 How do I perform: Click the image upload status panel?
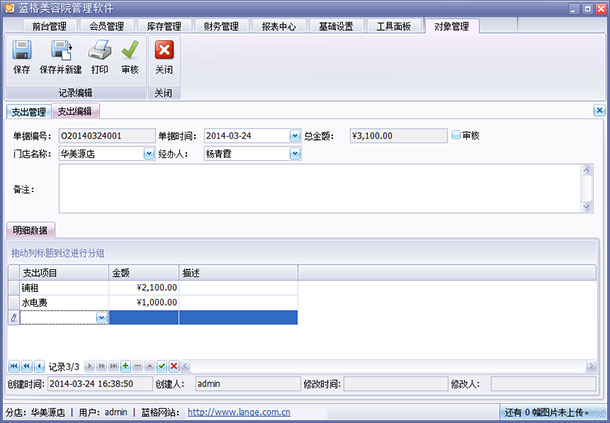pyautogui.click(x=553, y=412)
